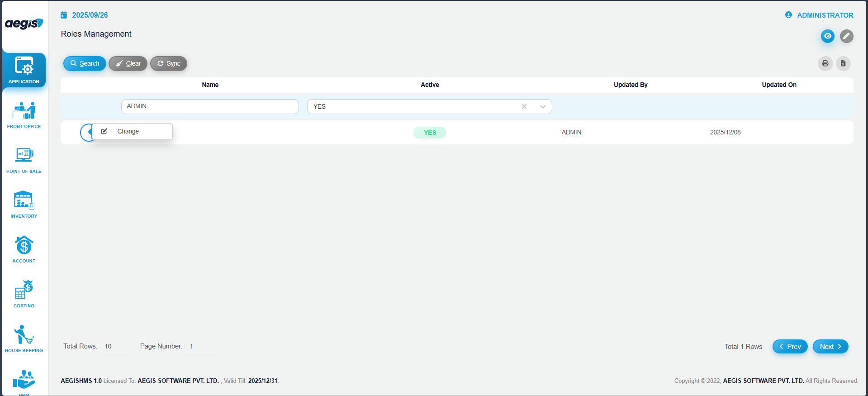Switch to view mode with eye icon
Screen dimensions: 868x396
[827, 36]
